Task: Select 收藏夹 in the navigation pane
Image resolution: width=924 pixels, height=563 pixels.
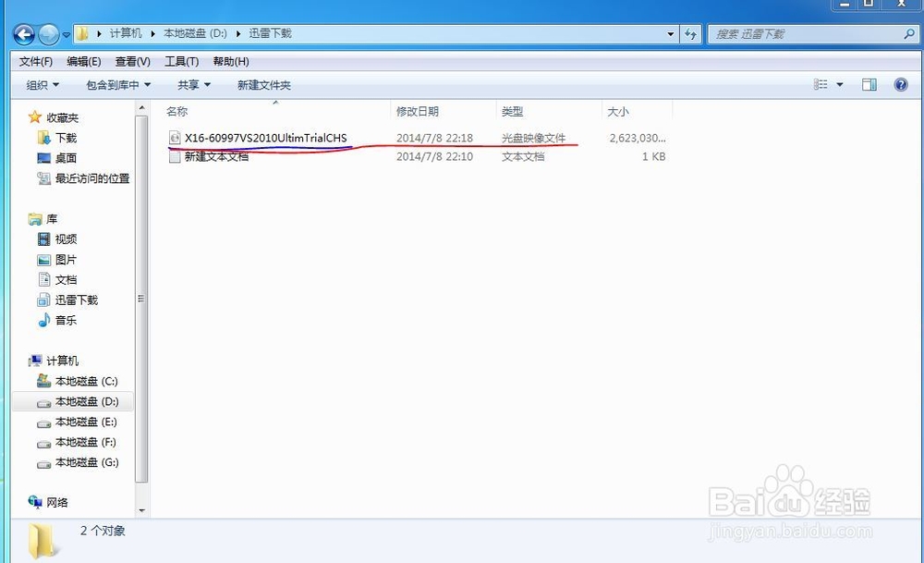Action: click(63, 118)
